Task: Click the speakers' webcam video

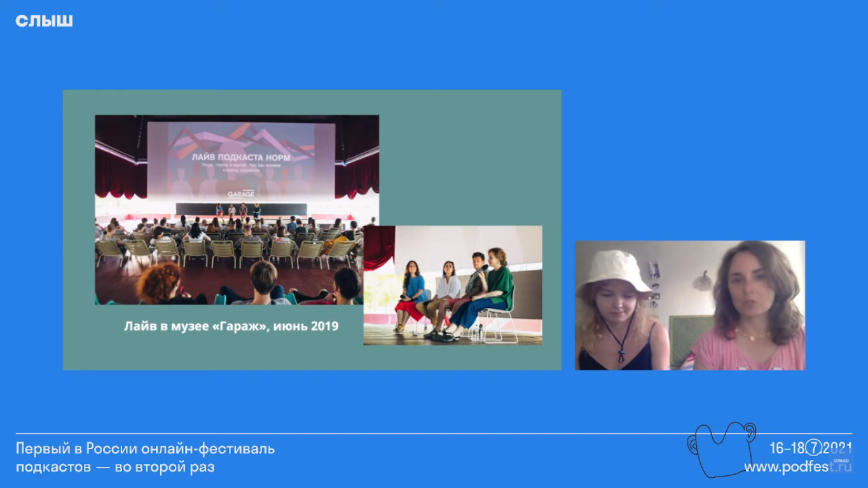Action: tap(690, 305)
